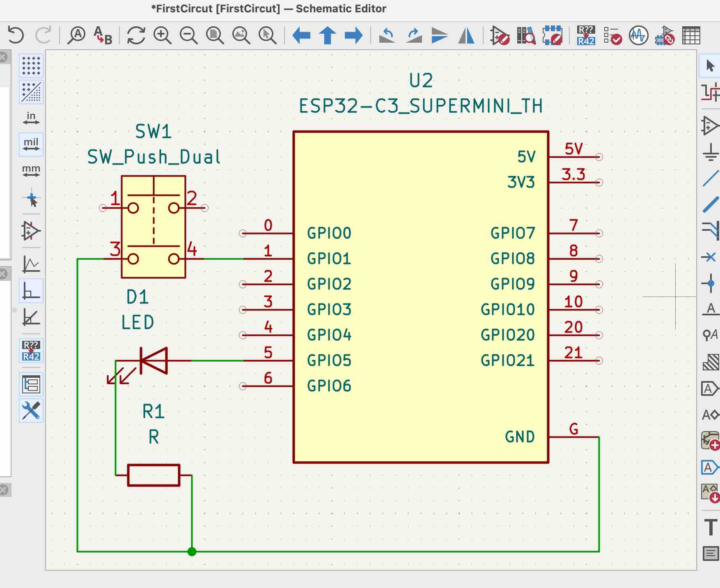The image size is (720, 588).
Task: Toggle grid overrides
Action: pyautogui.click(x=31, y=92)
